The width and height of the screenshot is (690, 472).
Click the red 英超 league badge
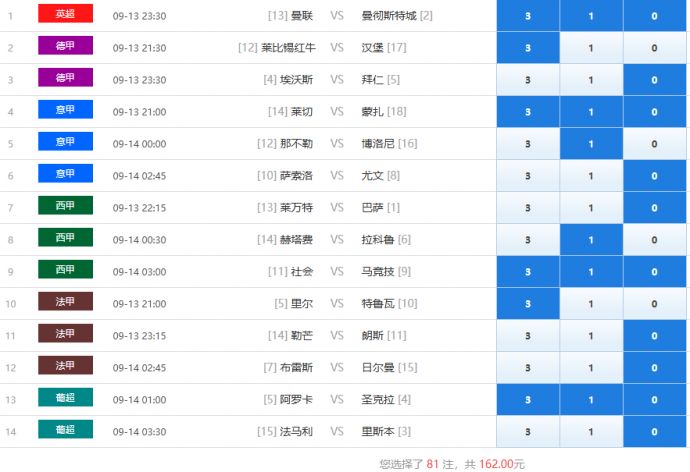click(66, 14)
